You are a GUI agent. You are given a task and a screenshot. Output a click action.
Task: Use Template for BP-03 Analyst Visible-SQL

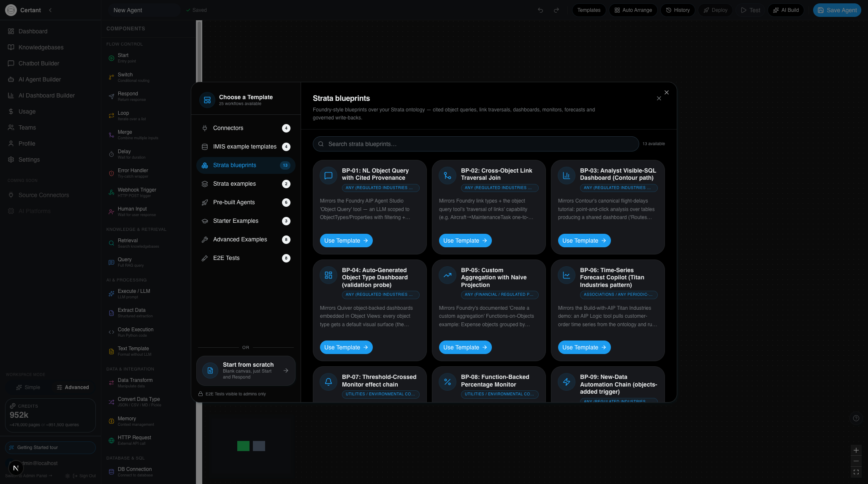click(x=584, y=241)
